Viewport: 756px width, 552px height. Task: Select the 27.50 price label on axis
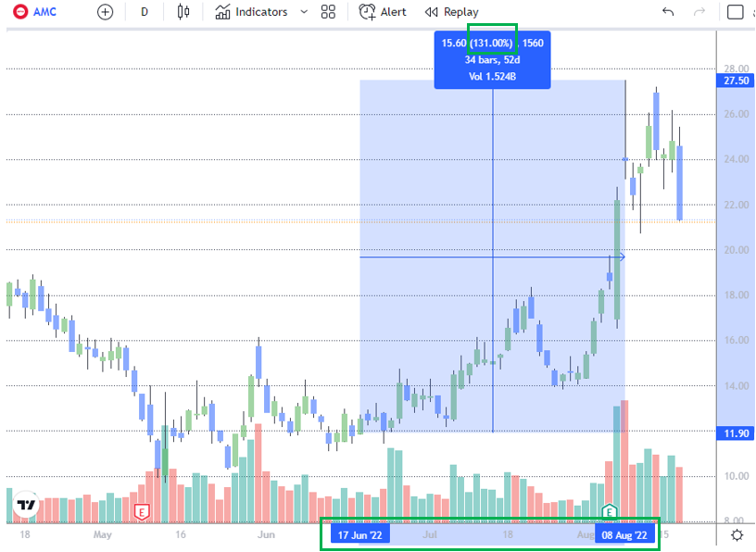click(737, 81)
